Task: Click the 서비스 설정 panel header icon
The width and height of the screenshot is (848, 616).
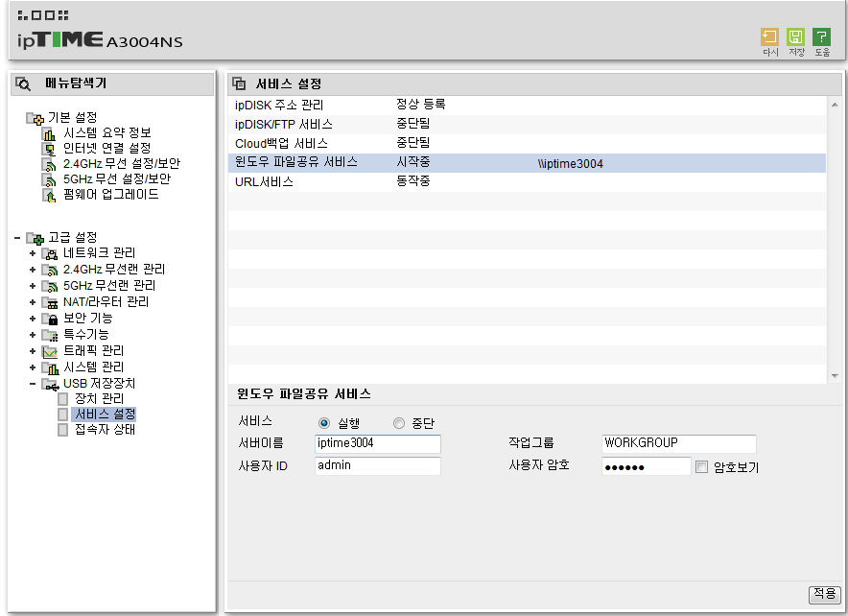Action: pyautogui.click(x=239, y=83)
